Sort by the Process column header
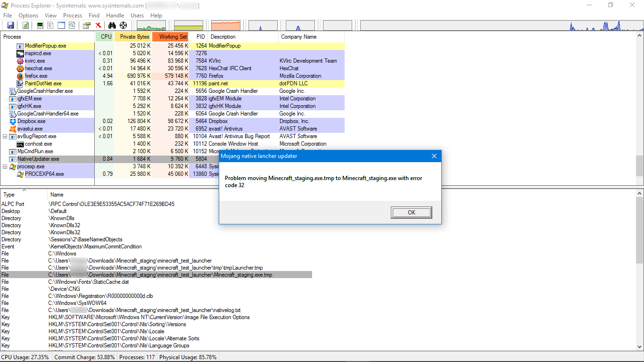Viewport: 644px width, 362px height. click(48, 37)
